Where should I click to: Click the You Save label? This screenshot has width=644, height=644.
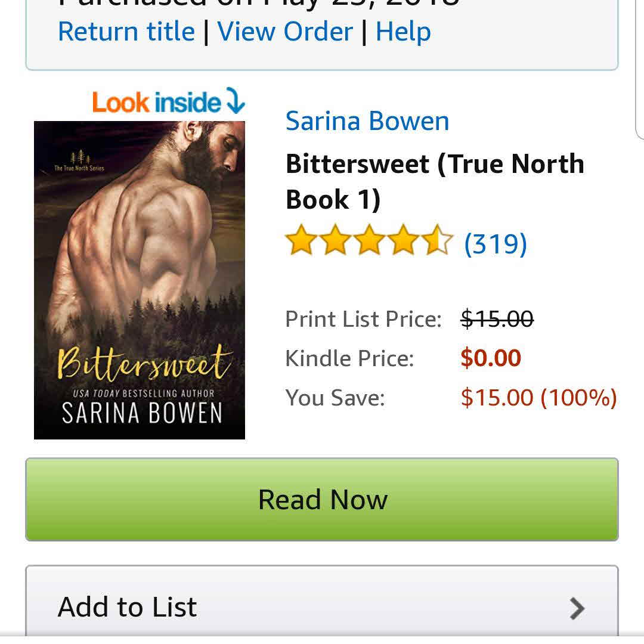click(335, 398)
